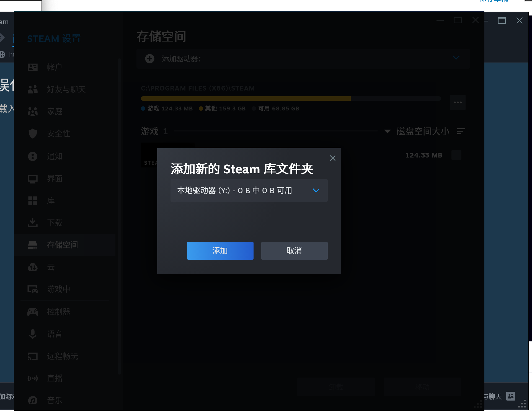Image resolution: width=532 pixels, height=413 pixels.
Task: Open the 界面 settings section
Action: coord(55,179)
